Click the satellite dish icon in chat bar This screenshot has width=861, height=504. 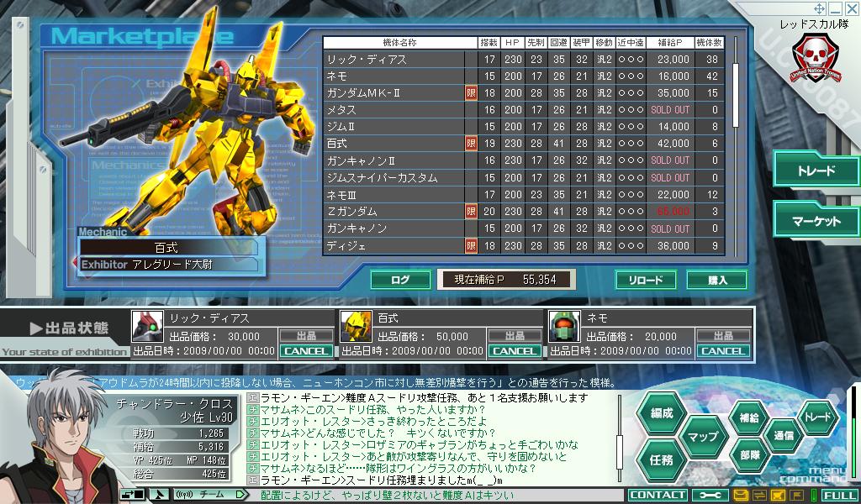coord(160,495)
